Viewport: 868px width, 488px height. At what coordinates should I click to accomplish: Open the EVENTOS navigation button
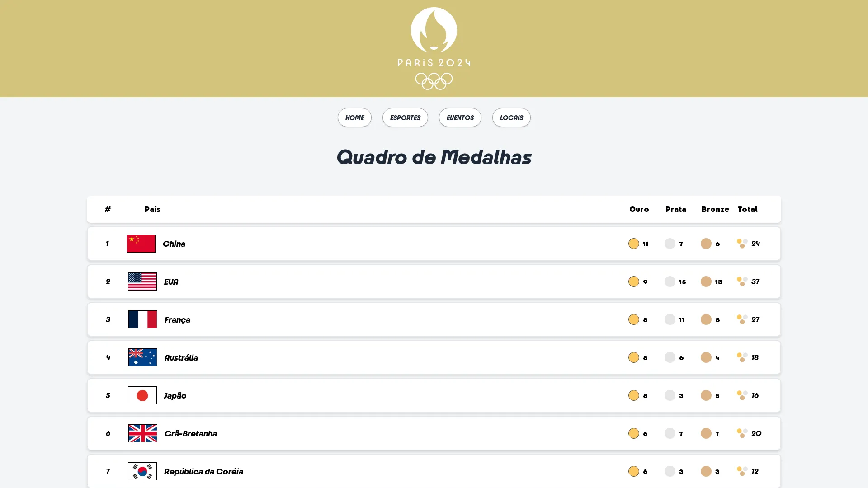click(460, 117)
